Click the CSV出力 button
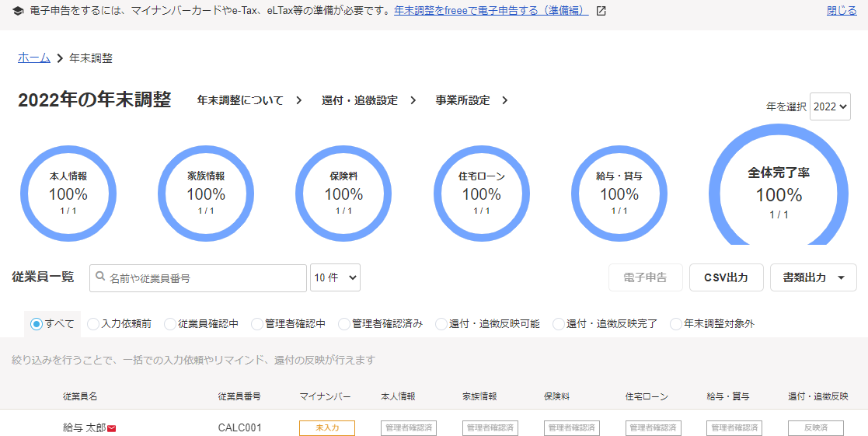 [x=726, y=277]
